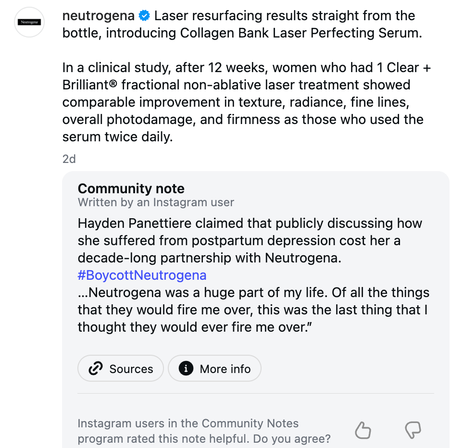Click the Hayden Panettiere note text
This screenshot has width=476, height=448.
coord(250,240)
